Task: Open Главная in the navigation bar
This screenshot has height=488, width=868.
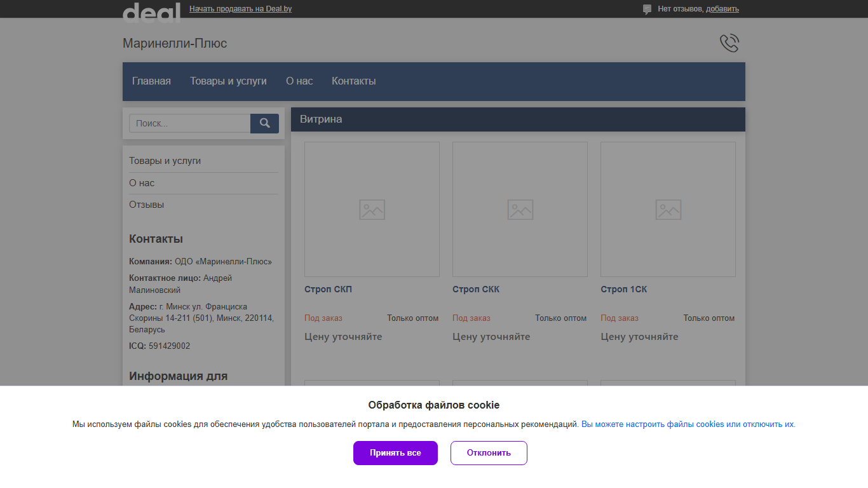Action: 151,81
